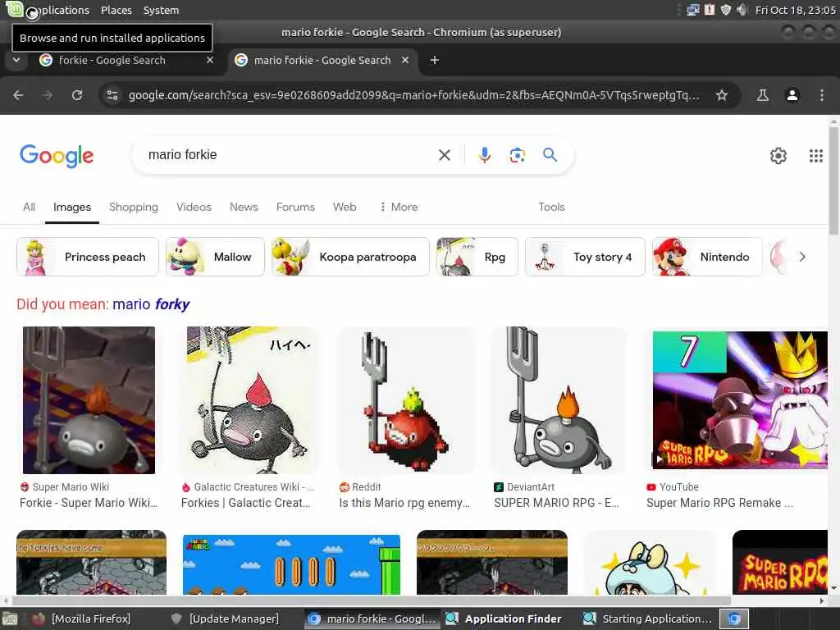Filter by the Koopa paratroopa chip
The width and height of the screenshot is (840, 630).
(x=350, y=257)
